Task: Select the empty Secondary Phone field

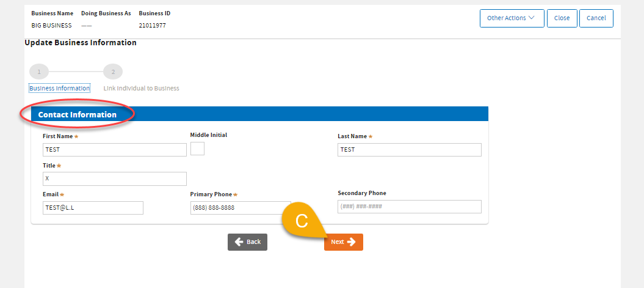Action: [x=409, y=207]
